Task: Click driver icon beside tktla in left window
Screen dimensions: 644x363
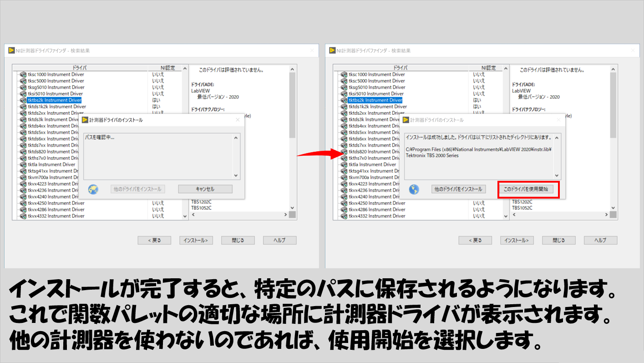Action: pyautogui.click(x=23, y=164)
